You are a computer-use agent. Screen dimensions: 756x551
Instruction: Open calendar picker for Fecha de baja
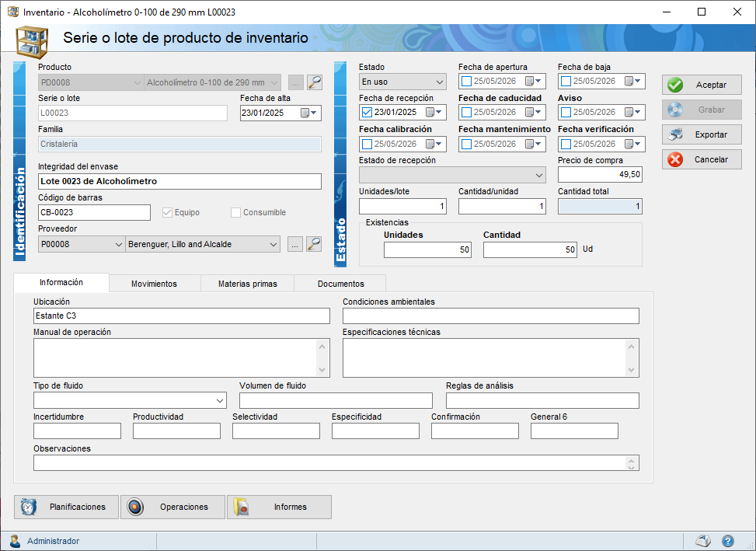pyautogui.click(x=632, y=81)
